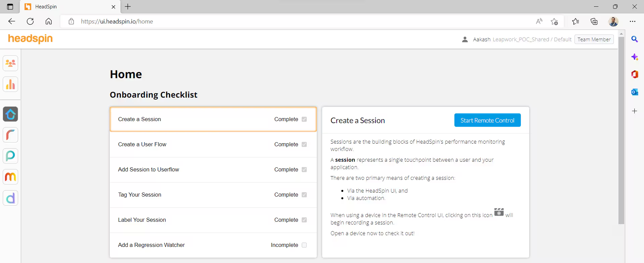The image size is (644, 263).
Task: Click the Team Member badge button
Action: click(594, 40)
